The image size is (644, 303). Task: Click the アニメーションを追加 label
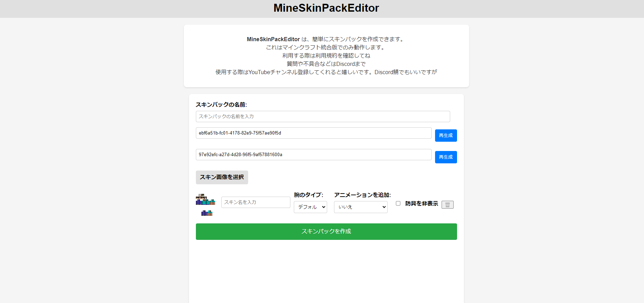coord(363,195)
